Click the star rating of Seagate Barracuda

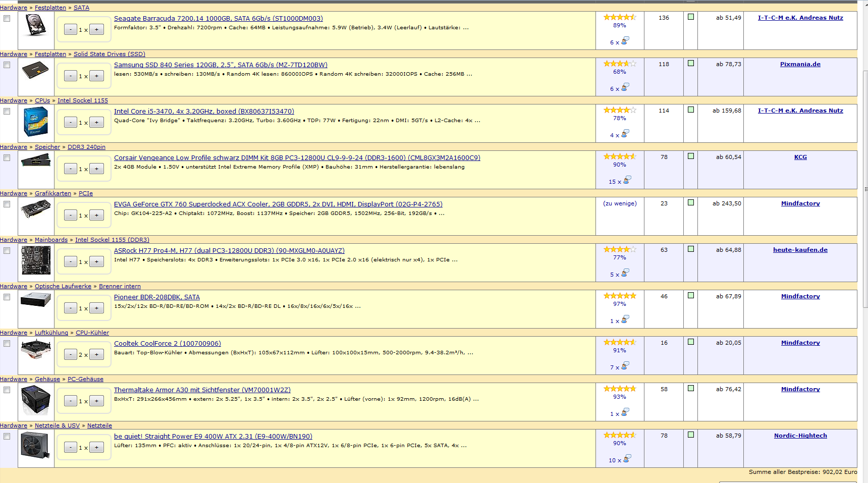pyautogui.click(x=620, y=17)
